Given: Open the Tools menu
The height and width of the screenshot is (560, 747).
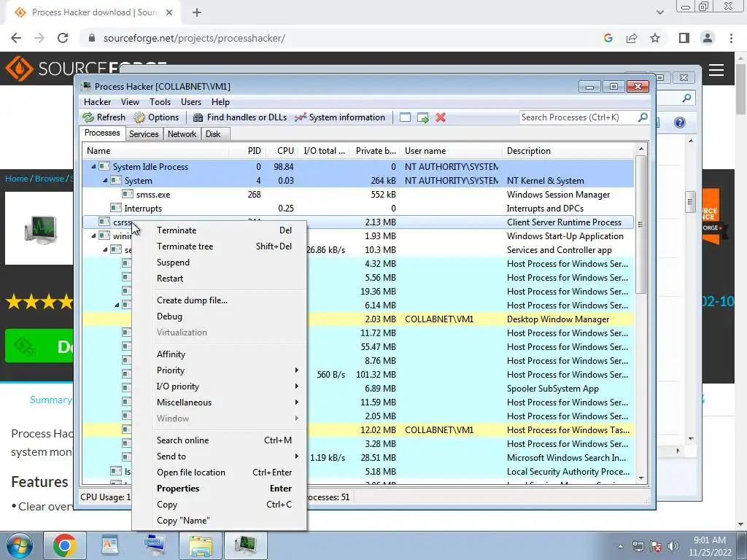Looking at the screenshot, I should 160,102.
